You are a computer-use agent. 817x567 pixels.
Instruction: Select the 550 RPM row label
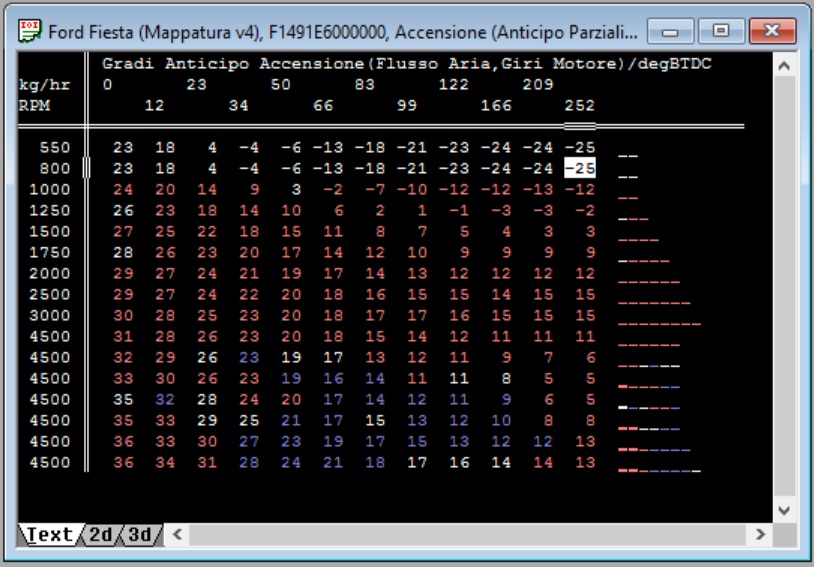[55, 147]
